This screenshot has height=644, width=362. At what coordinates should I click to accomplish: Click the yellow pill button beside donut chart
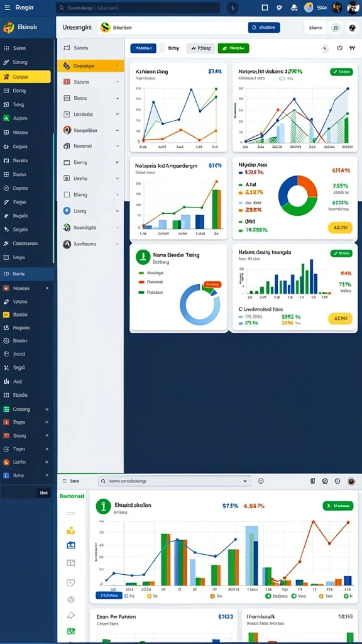tap(340, 228)
